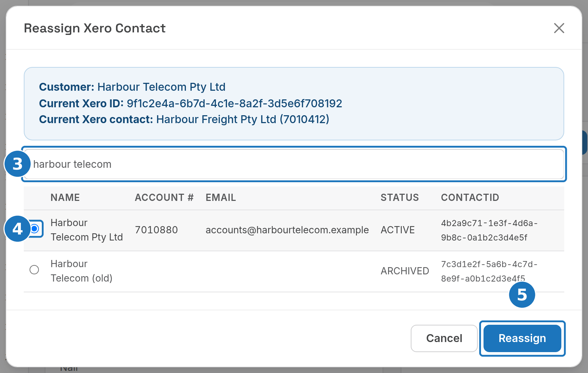This screenshot has width=588, height=373.
Task: Click the ARCHIVED status cell
Action: click(405, 271)
